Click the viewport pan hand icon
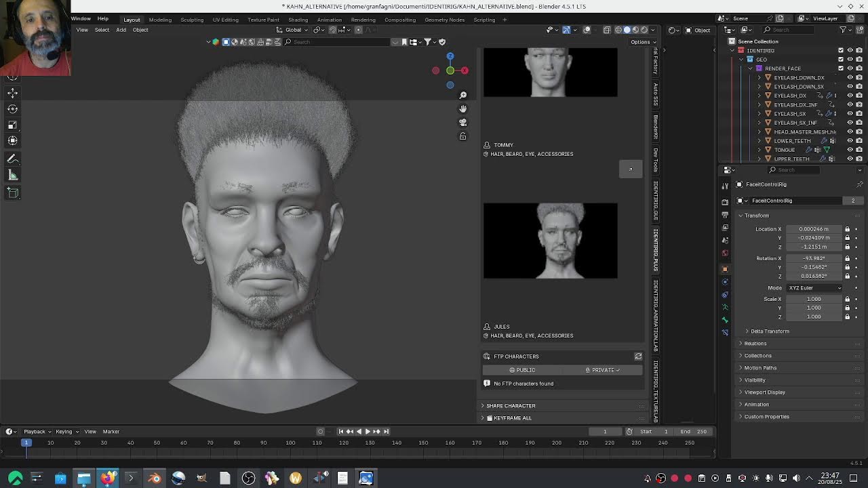 coord(463,108)
